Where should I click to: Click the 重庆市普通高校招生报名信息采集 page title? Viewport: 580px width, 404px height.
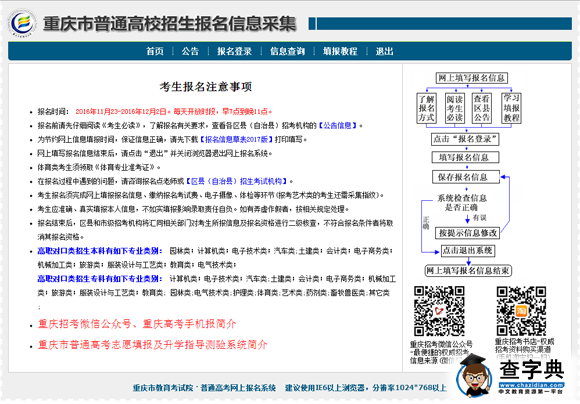pos(169,24)
